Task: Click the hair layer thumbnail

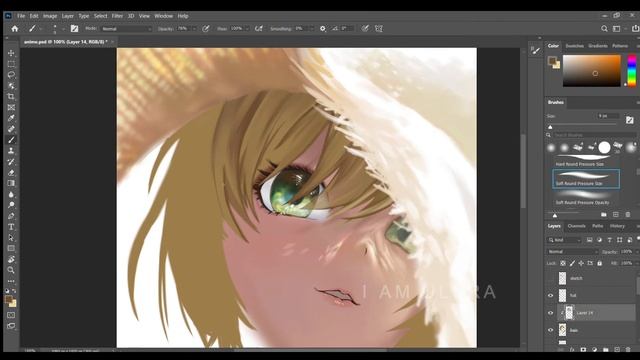Action: pyautogui.click(x=563, y=330)
